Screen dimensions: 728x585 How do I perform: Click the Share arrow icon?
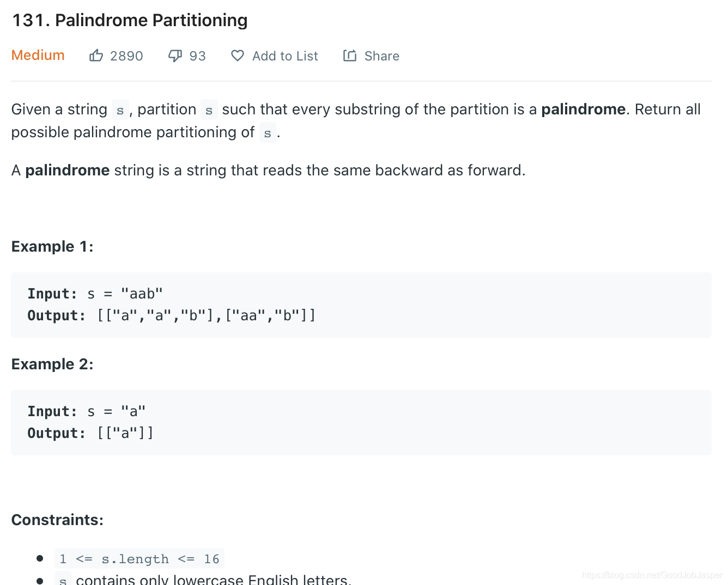[350, 56]
